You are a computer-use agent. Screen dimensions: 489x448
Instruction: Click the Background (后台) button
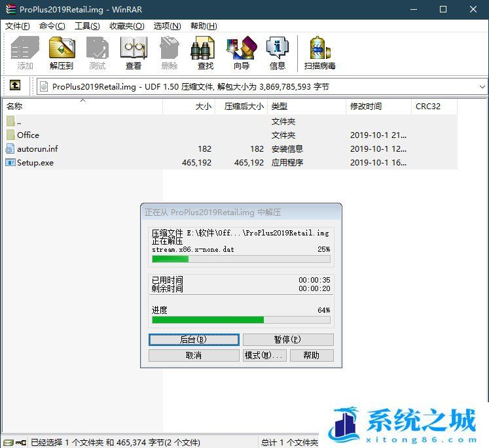coord(194,339)
